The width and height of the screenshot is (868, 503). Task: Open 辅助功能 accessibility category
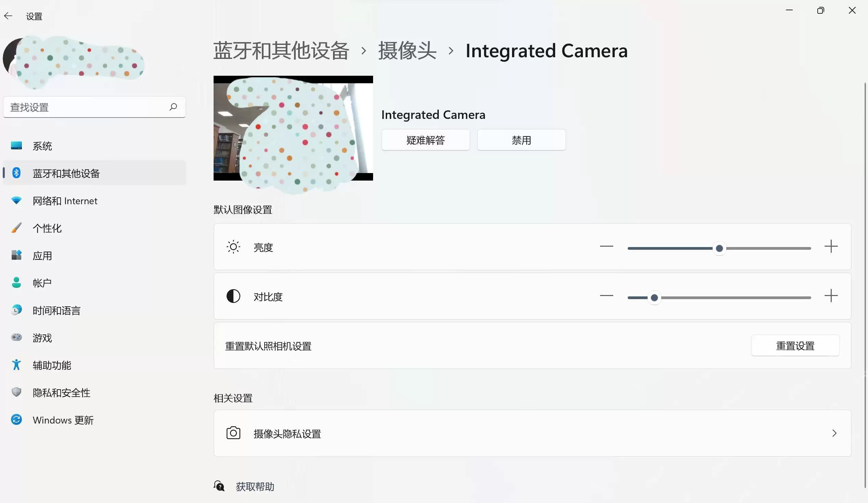tap(94, 365)
